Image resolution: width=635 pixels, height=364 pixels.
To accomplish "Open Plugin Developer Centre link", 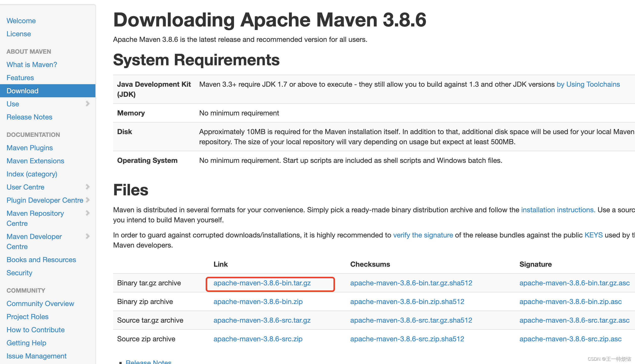I will tap(45, 200).
